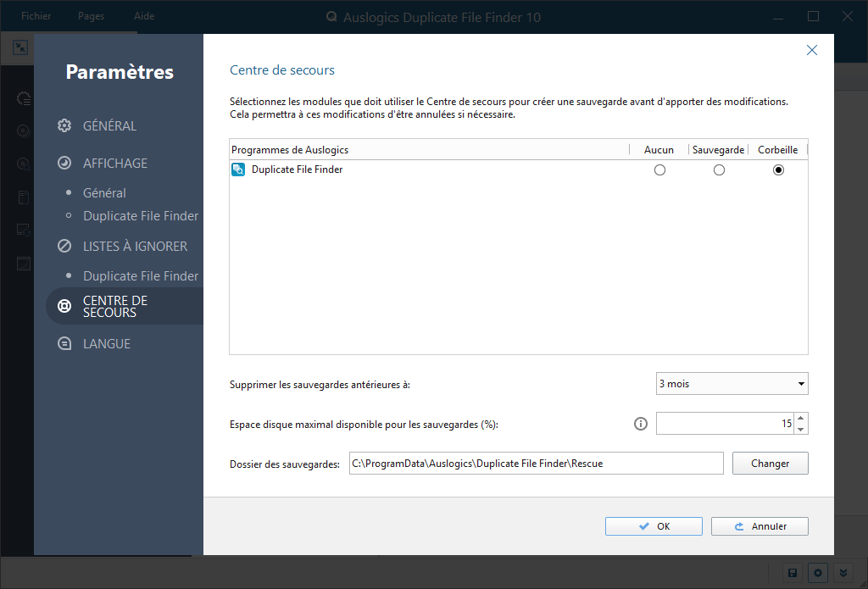Open the AFFICHAGE settings section

pyautogui.click(x=115, y=164)
